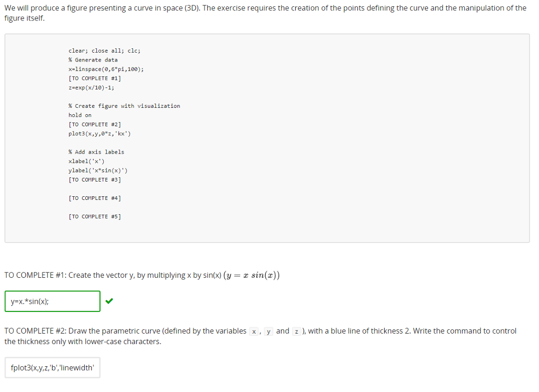Click the inline code badge 'z' in instruction #2
539x392 pixels.
296,331
